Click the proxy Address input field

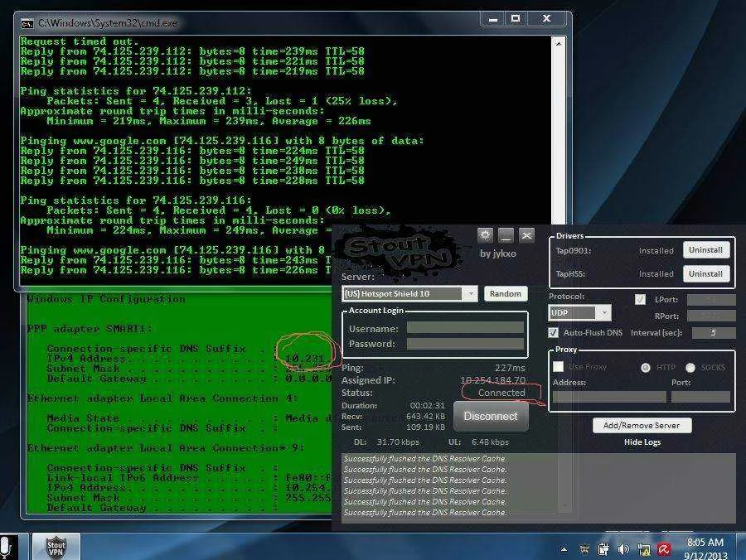[609, 397]
